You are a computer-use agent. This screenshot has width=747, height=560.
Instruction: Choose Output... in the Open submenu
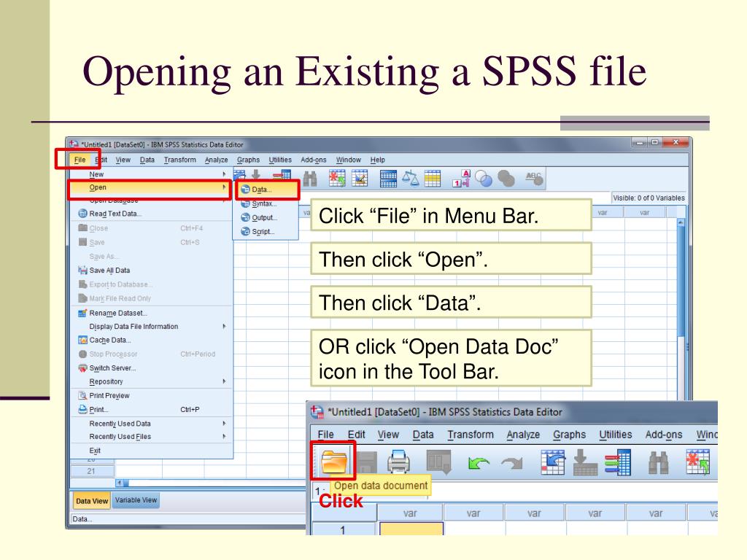(267, 217)
